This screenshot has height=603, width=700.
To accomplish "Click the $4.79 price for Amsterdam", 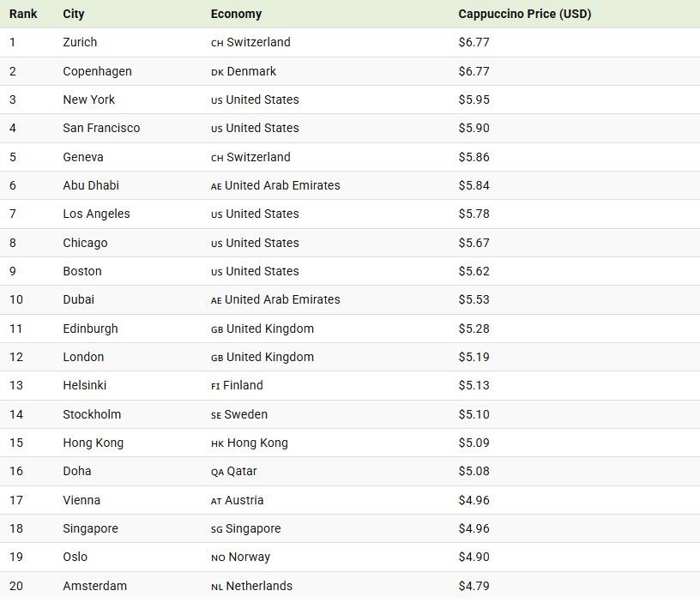I will (x=474, y=586).
